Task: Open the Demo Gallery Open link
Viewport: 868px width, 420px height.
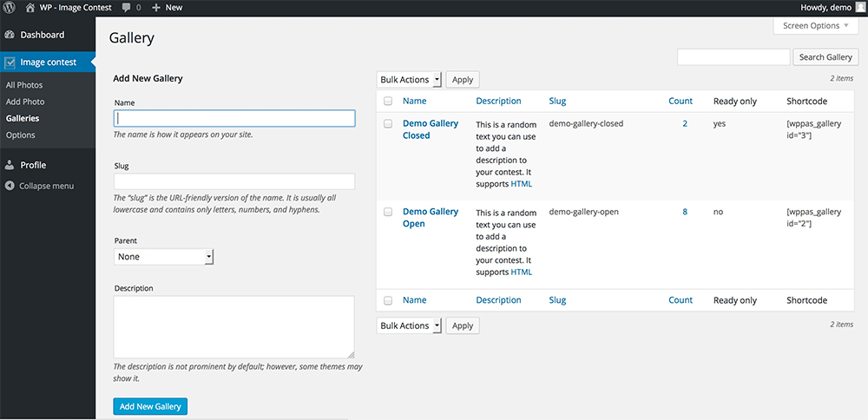Action: [x=431, y=218]
